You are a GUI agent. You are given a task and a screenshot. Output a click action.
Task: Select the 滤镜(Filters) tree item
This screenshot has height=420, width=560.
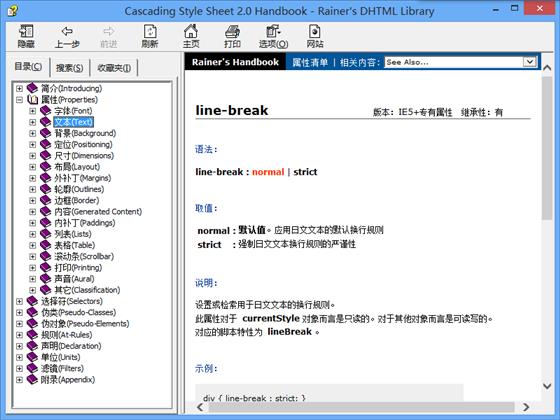click(62, 368)
